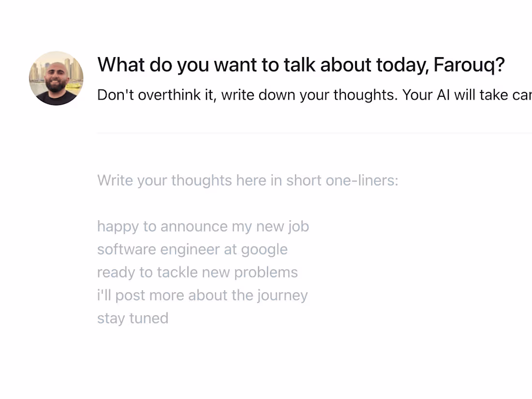Image resolution: width=532 pixels, height=399 pixels.
Task: Click at the end of the last placeholder line
Action: click(x=169, y=318)
